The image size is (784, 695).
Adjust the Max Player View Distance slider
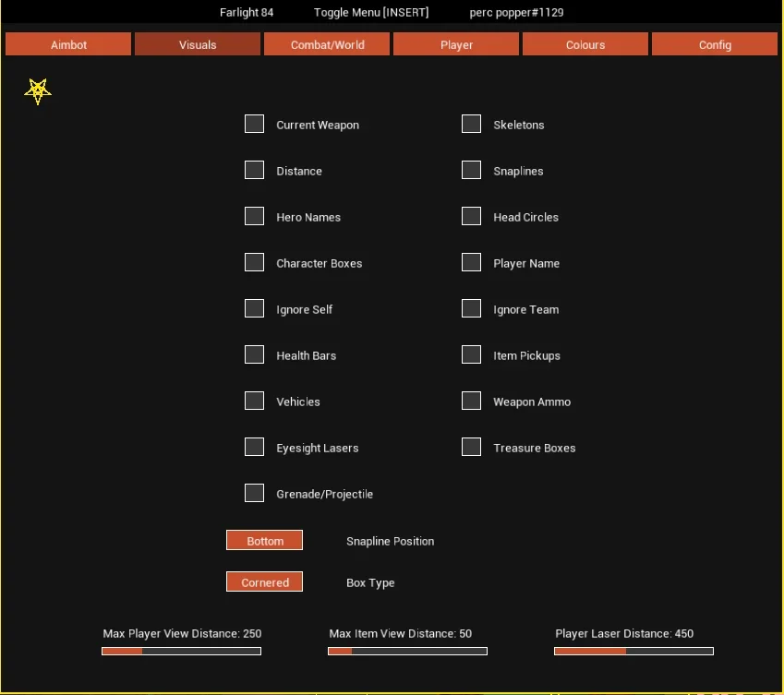point(182,651)
